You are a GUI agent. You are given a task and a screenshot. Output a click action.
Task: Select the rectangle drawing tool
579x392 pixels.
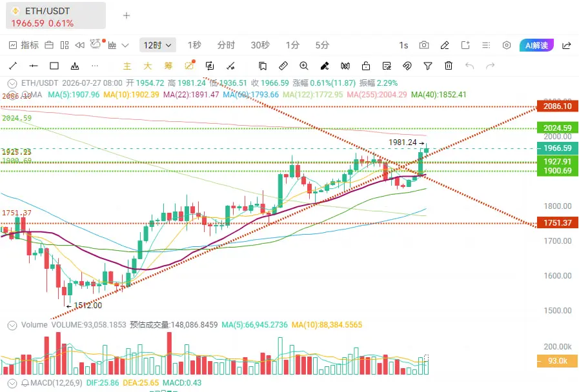click(54, 66)
